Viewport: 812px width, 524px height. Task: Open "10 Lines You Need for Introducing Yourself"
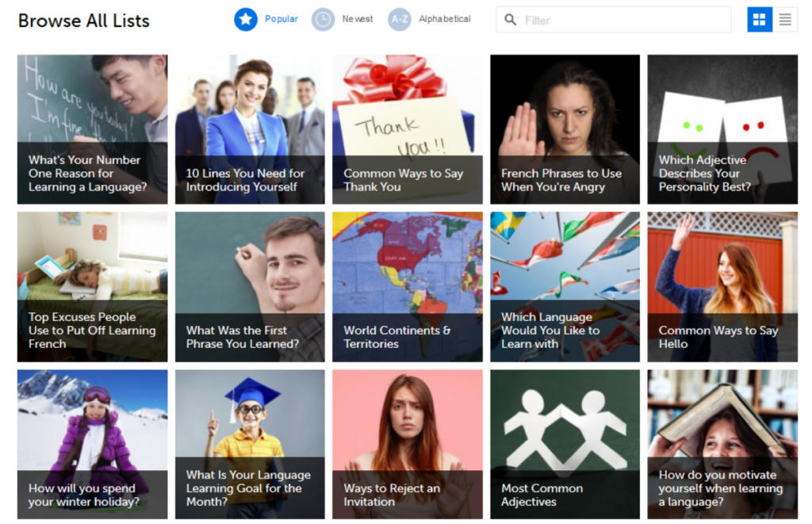coord(250,129)
